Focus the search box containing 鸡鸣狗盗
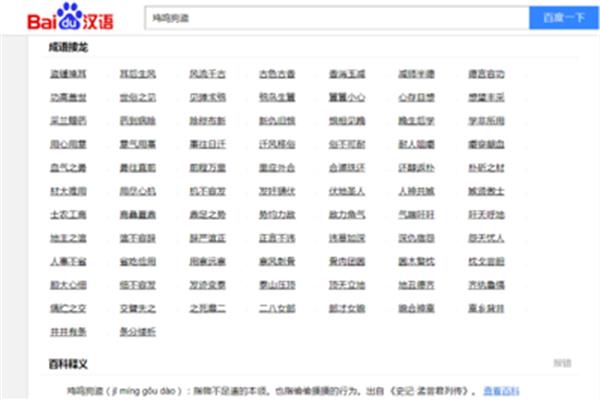This screenshot has height=400, width=600. (337, 18)
